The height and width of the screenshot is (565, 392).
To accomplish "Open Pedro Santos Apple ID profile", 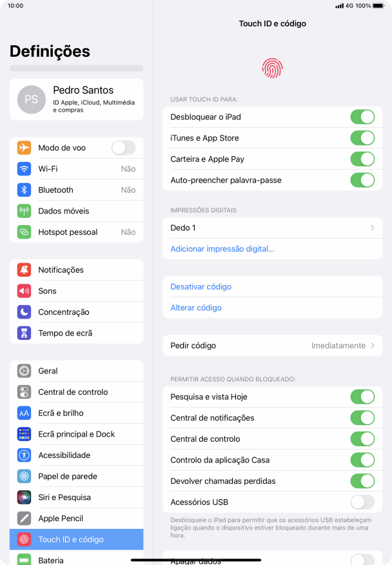I will pos(76,99).
